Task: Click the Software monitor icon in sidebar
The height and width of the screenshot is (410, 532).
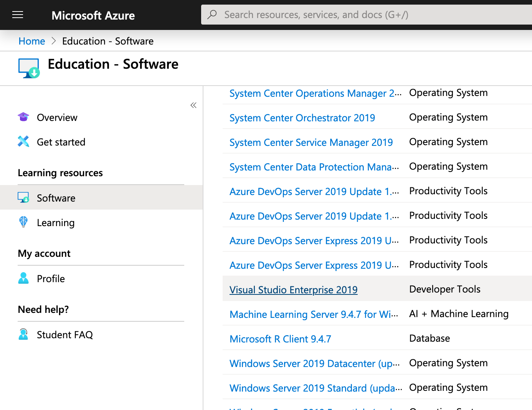Action: click(x=23, y=198)
